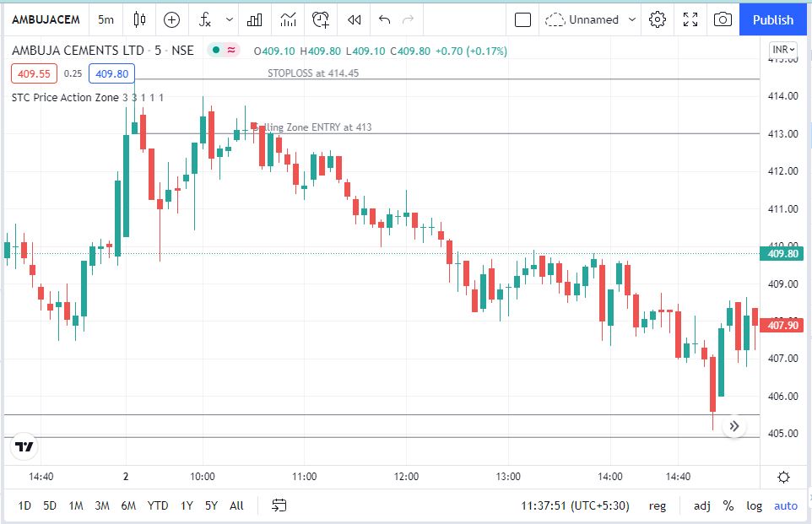Toggle auto scale on the chart
This screenshot has width=812, height=524.
785,505
